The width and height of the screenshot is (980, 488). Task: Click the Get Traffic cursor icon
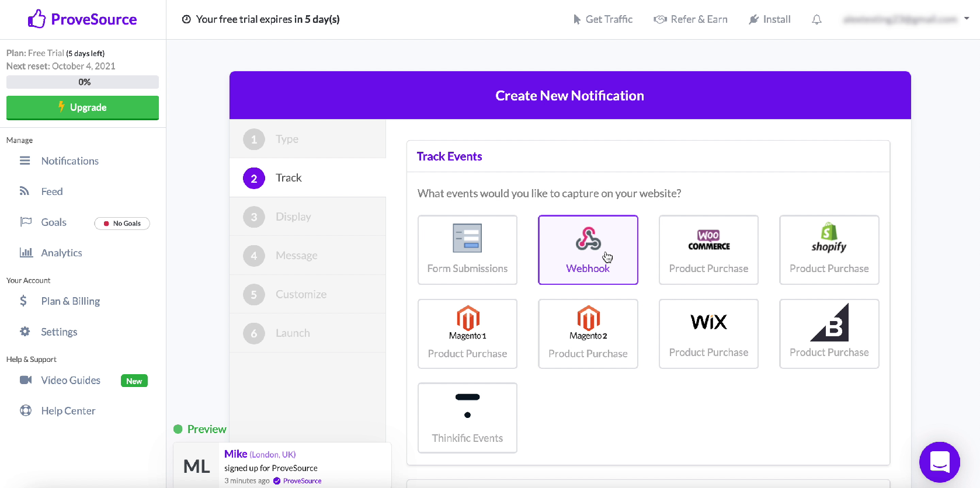click(x=577, y=19)
